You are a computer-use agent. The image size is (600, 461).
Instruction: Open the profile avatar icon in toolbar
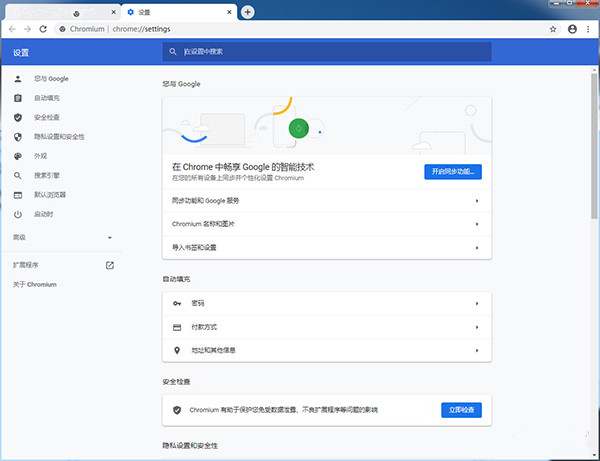click(x=571, y=29)
